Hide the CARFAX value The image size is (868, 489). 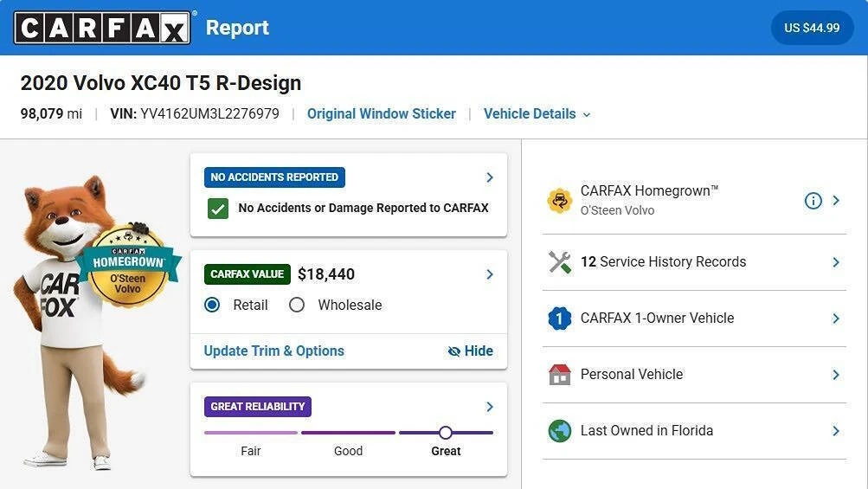[470, 351]
